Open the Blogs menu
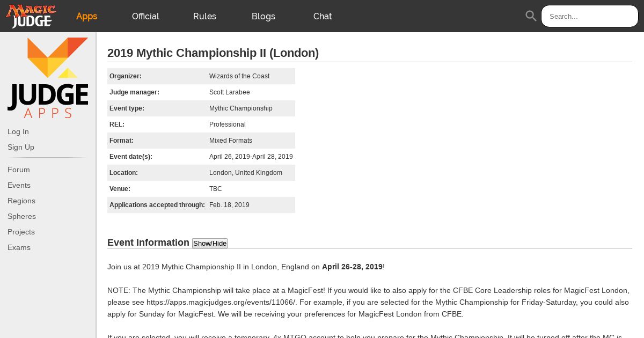 (263, 16)
